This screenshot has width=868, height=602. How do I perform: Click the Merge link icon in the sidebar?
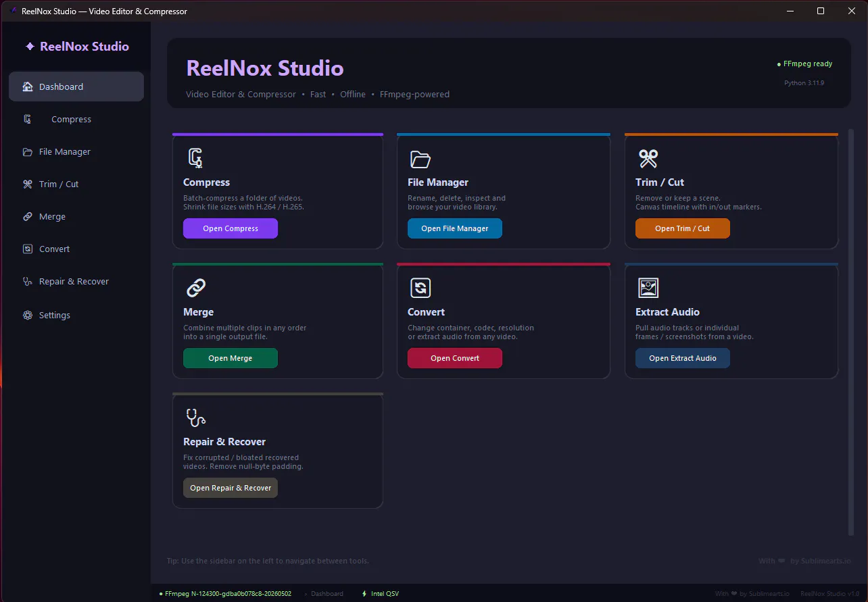[x=28, y=217]
